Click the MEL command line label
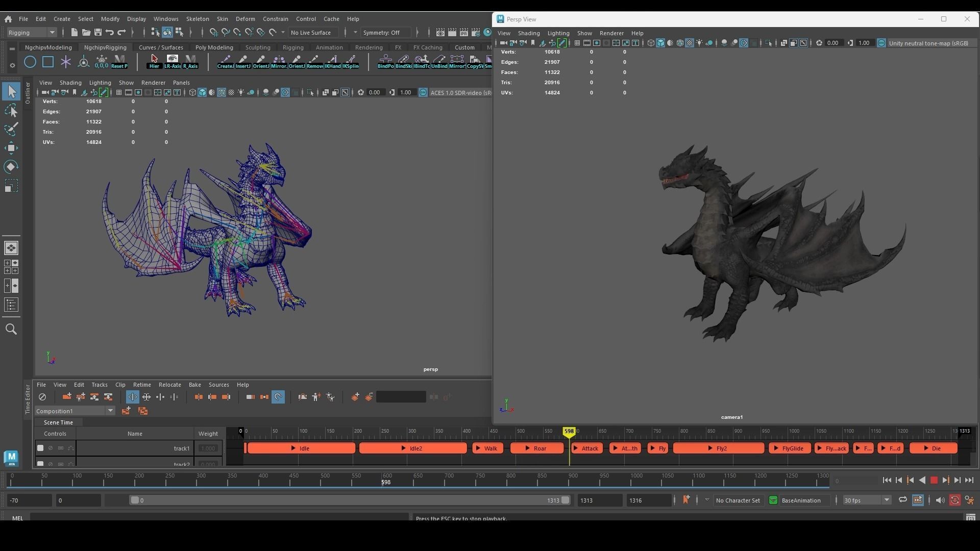The height and width of the screenshot is (551, 980). [x=17, y=518]
